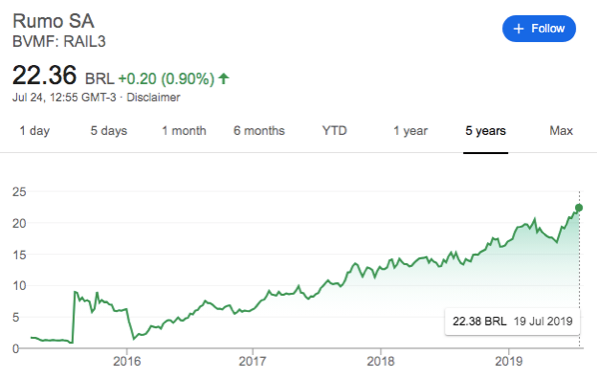Screen dimensions: 597x380
Task: Click the plus icon in Follow button
Action: [519, 29]
